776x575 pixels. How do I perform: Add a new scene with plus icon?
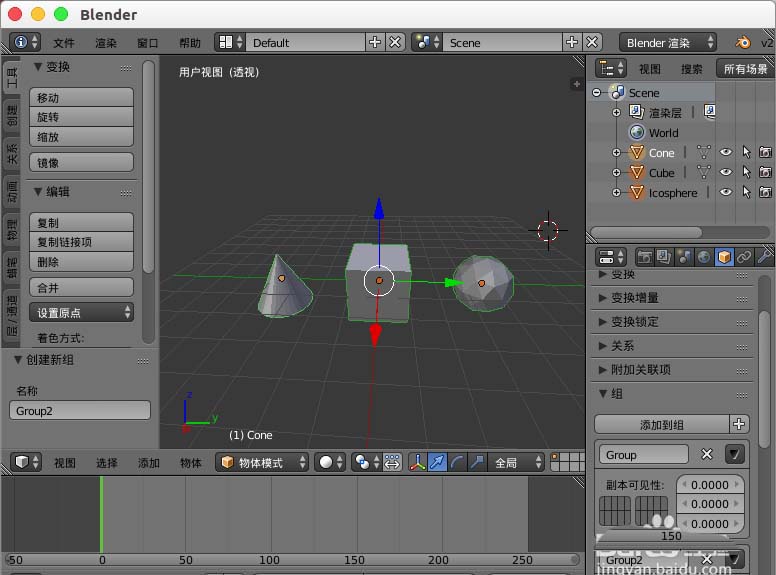572,43
